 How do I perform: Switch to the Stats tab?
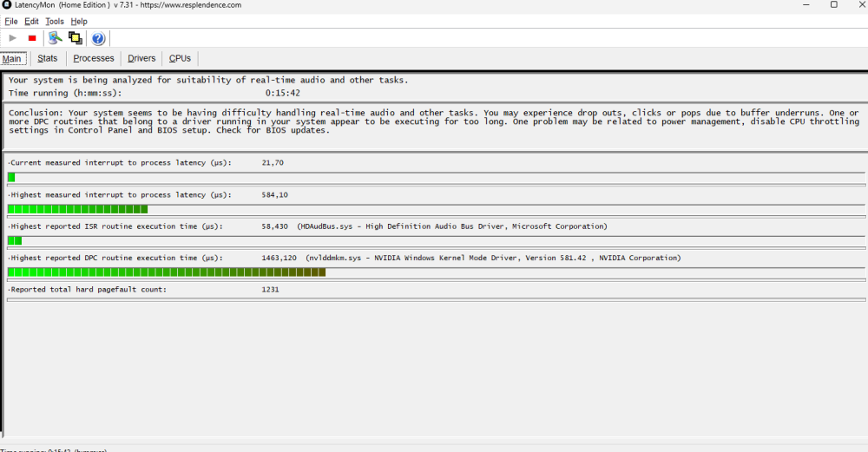click(48, 58)
